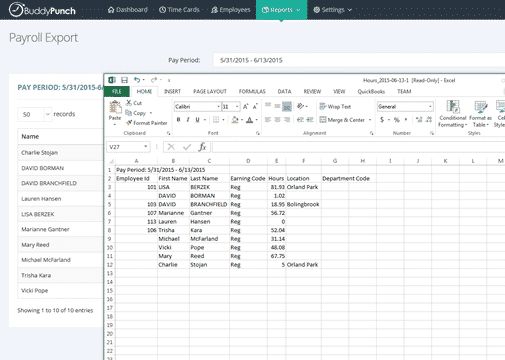Click the Top Align icon
Viewport: 505px width, 360px height.
[x=268, y=106]
